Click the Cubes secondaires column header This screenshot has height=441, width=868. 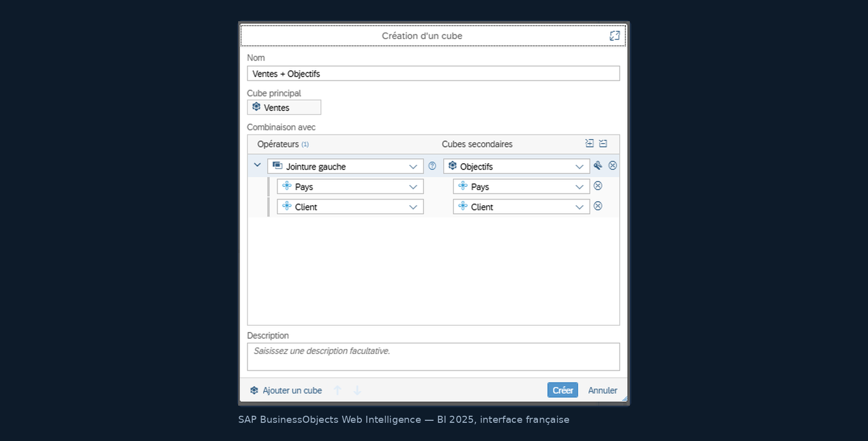tap(477, 144)
